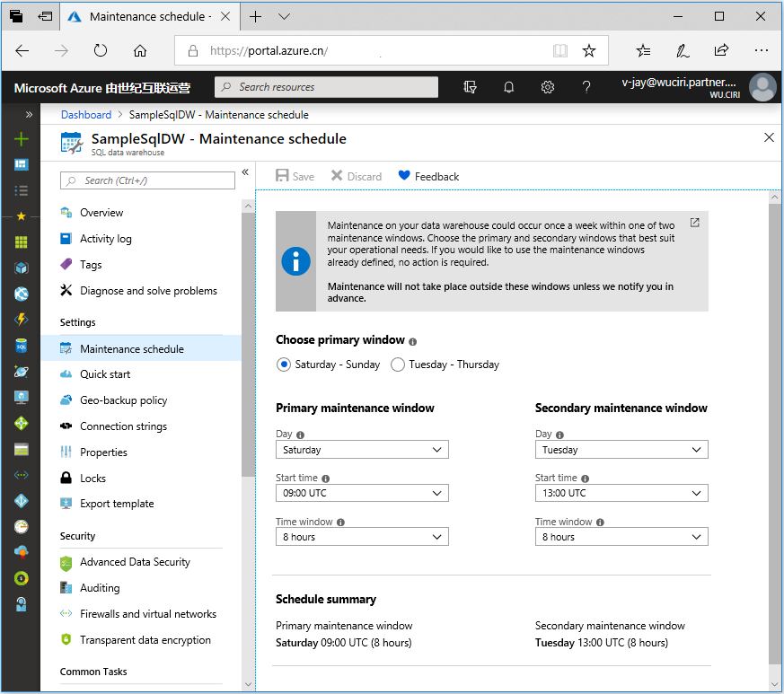The height and width of the screenshot is (694, 784).
Task: Open browser tab list dropdown arrow
Action: [x=284, y=16]
